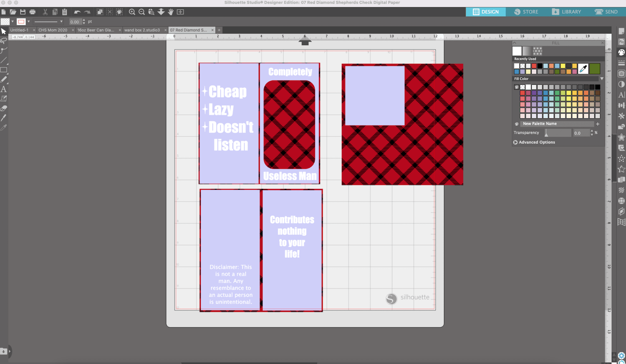Go to the STORE section
This screenshot has height=364, width=626.
[x=526, y=12]
